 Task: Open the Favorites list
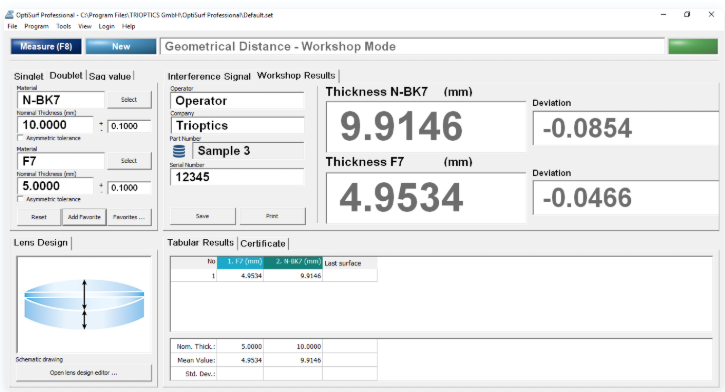(x=129, y=217)
